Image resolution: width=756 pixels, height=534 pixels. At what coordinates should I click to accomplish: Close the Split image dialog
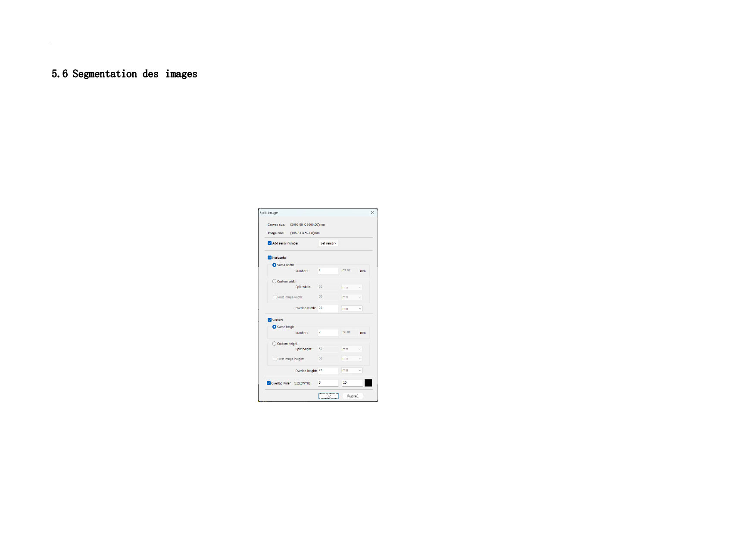[x=372, y=213]
